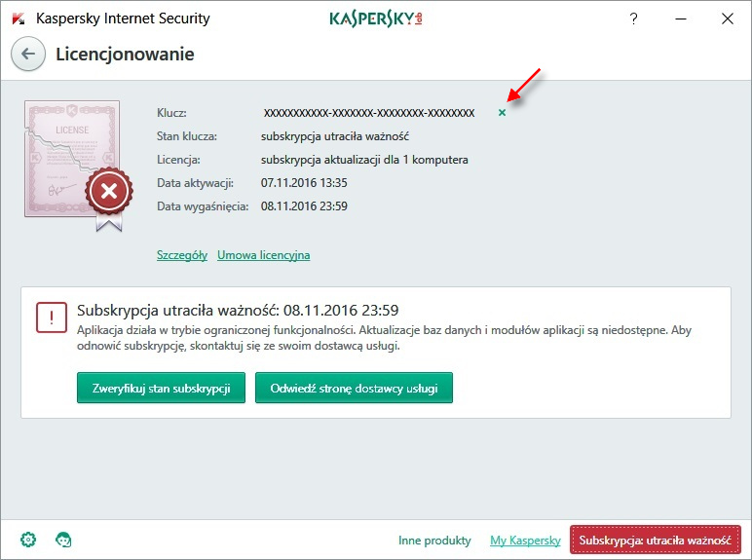Open the Umowa licencyjna link
Screen dimensions: 752x560
[x=263, y=255]
